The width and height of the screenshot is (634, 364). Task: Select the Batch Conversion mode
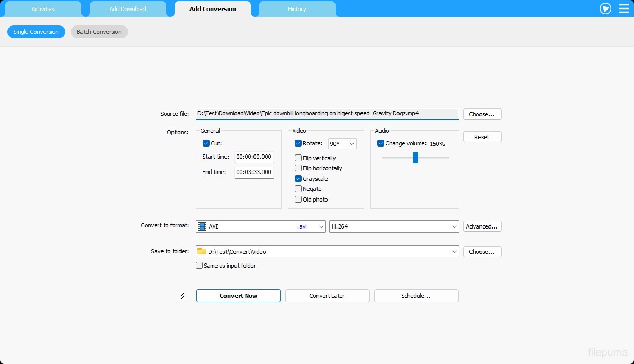(99, 32)
